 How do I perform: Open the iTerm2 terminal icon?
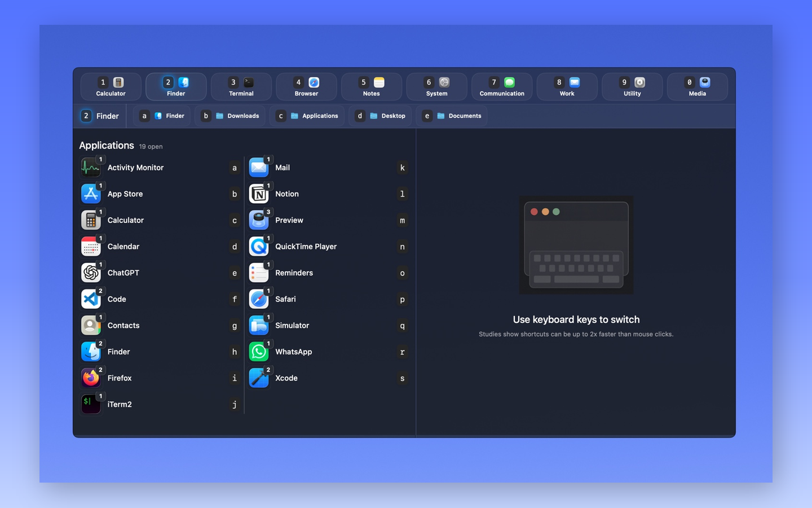point(91,404)
